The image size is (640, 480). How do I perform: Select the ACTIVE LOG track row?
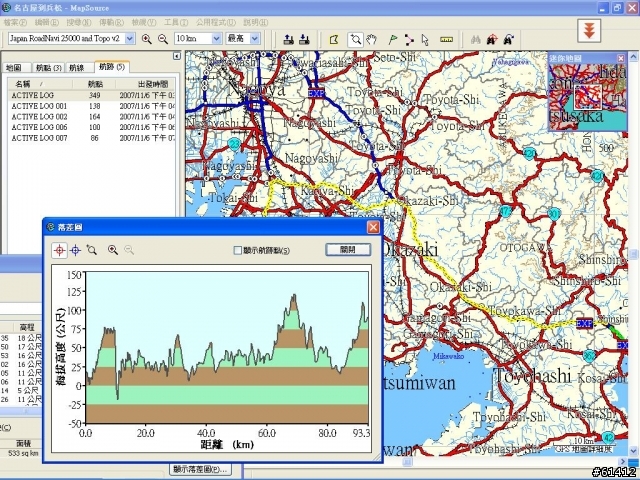tap(91, 95)
